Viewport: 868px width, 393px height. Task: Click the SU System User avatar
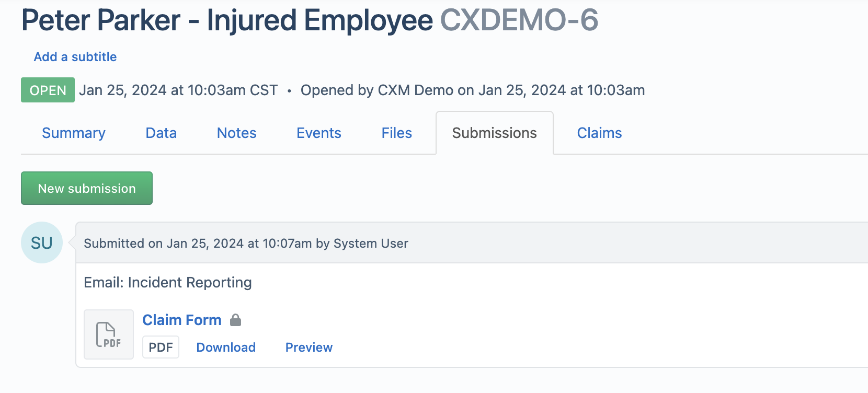(x=42, y=242)
